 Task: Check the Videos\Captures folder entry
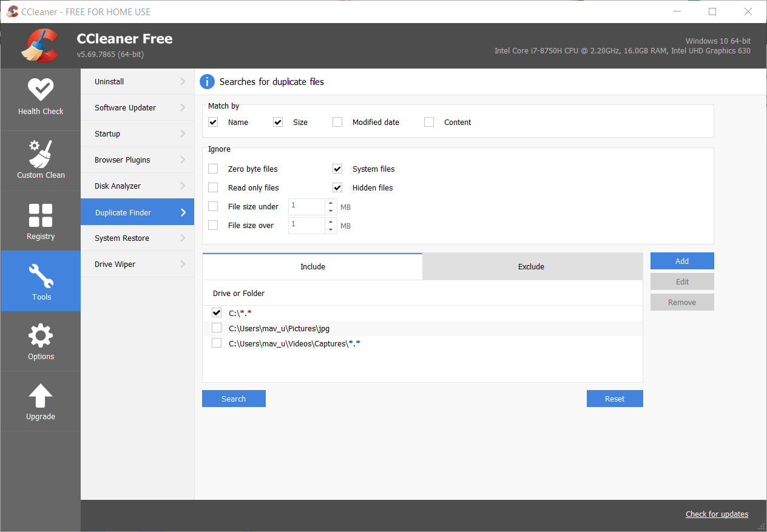217,343
